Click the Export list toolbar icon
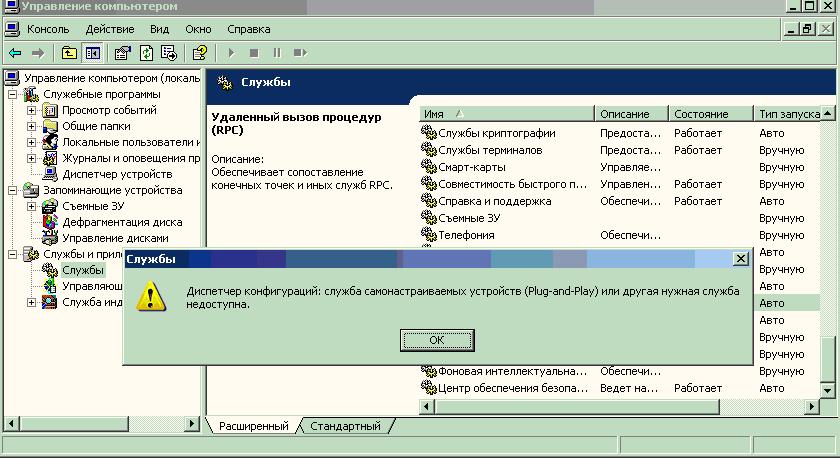The width and height of the screenshot is (840, 458). tap(169, 53)
